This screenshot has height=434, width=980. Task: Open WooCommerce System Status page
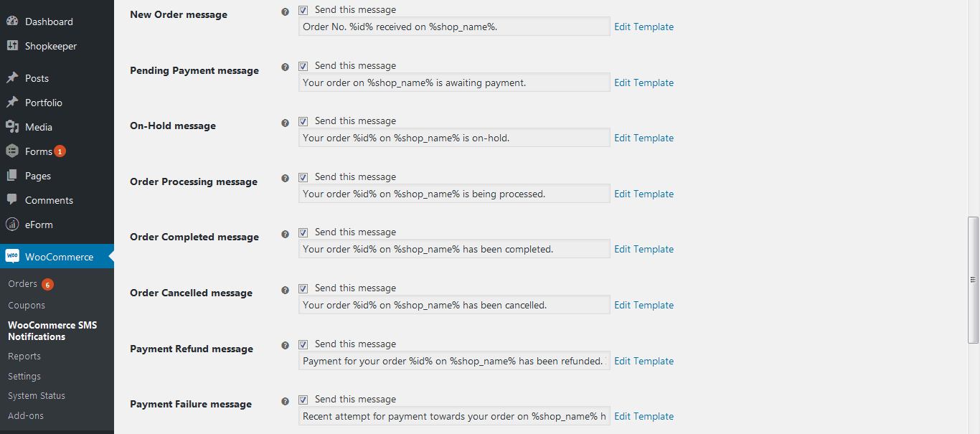(x=37, y=396)
